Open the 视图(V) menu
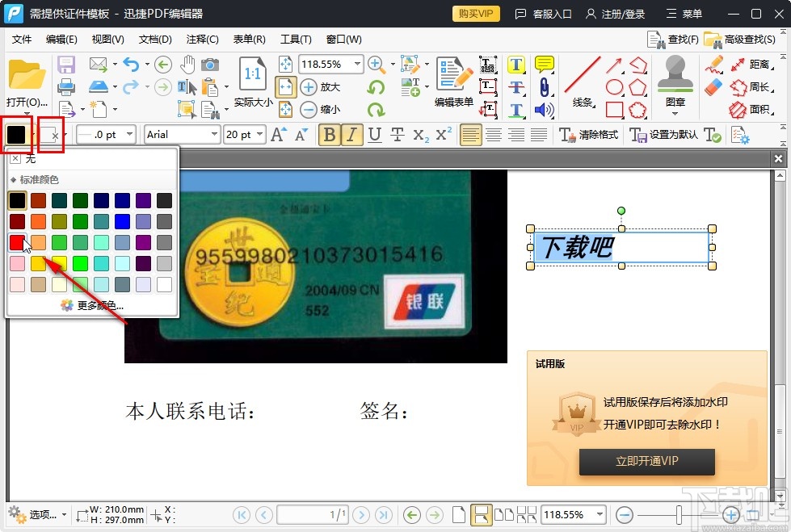Image resolution: width=791 pixels, height=532 pixels. [x=107, y=39]
